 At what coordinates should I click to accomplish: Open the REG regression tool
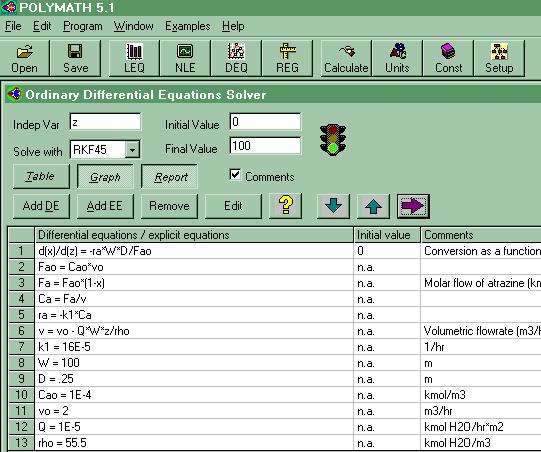pyautogui.click(x=287, y=58)
